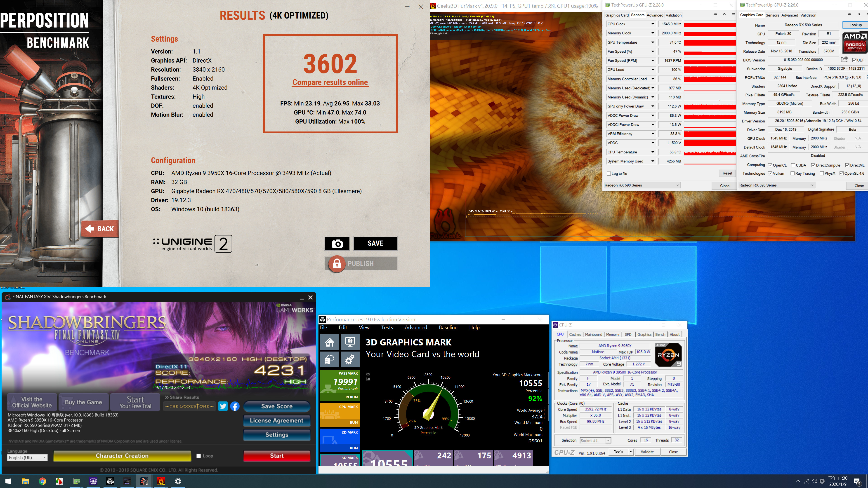Open Google Chrome from the taskbar
This screenshot has width=868, height=488.
coord(42,481)
